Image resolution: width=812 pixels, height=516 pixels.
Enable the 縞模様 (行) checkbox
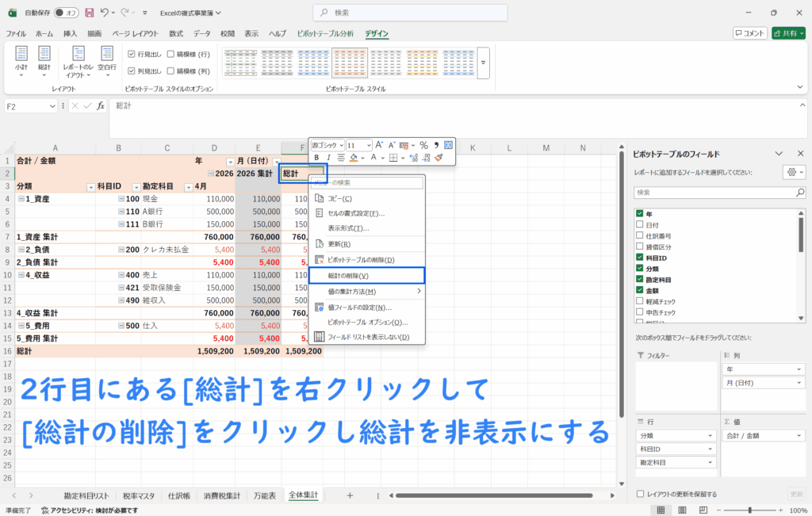(171, 54)
